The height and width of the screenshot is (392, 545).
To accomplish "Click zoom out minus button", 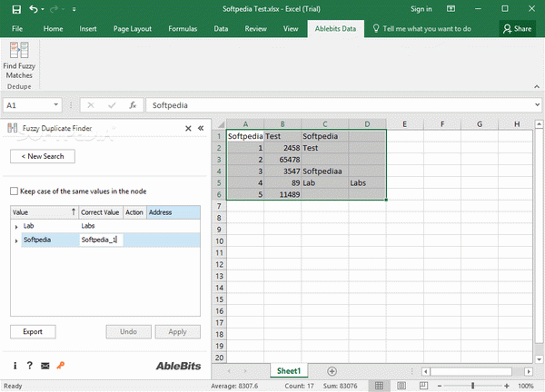I will [x=440, y=386].
